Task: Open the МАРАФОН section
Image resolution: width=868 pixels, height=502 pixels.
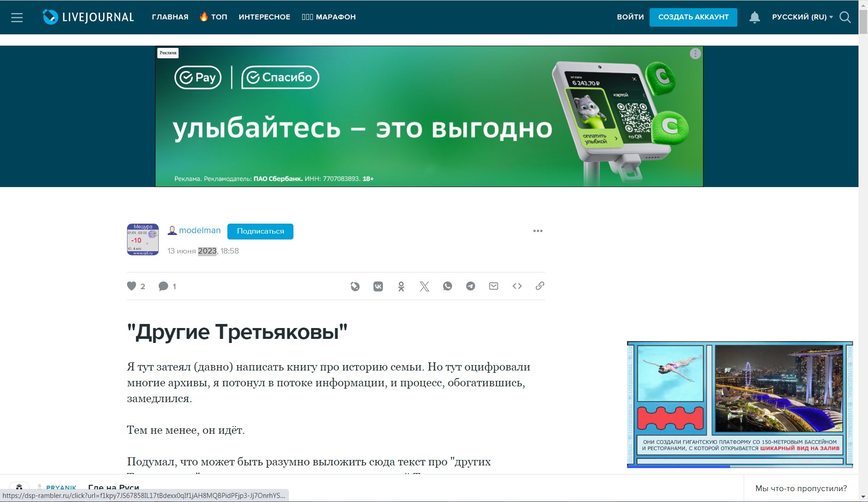Action: point(329,17)
